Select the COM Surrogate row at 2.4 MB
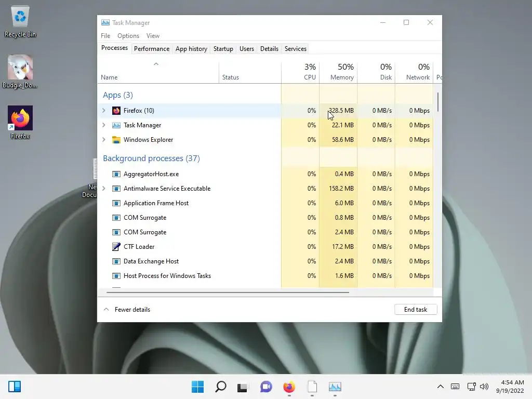This screenshot has height=399, width=532. pos(265,232)
